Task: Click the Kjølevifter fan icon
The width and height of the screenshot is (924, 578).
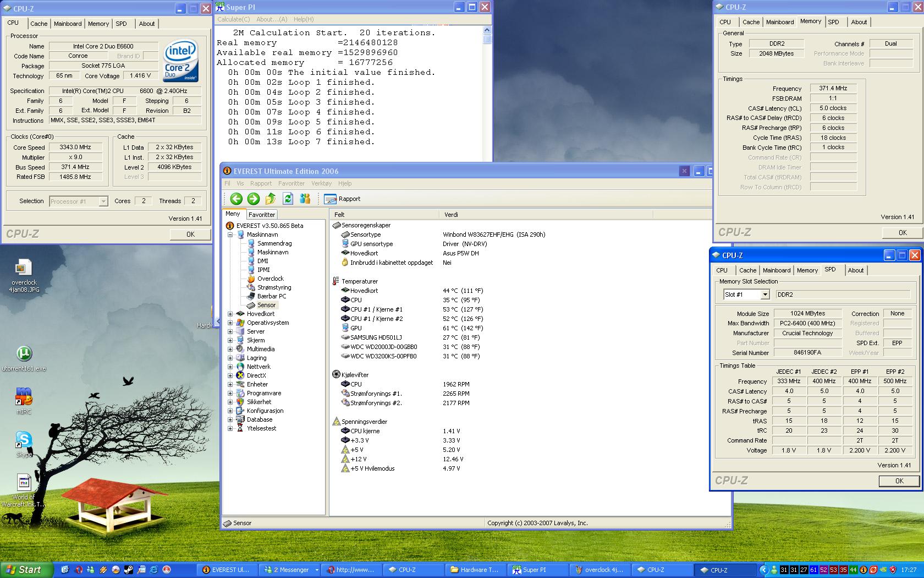Action: (336, 375)
